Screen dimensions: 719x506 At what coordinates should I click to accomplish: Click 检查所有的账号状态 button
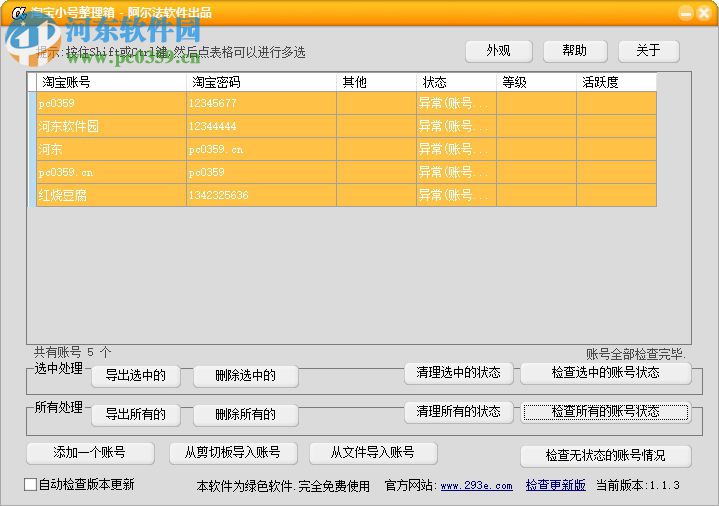(x=606, y=411)
